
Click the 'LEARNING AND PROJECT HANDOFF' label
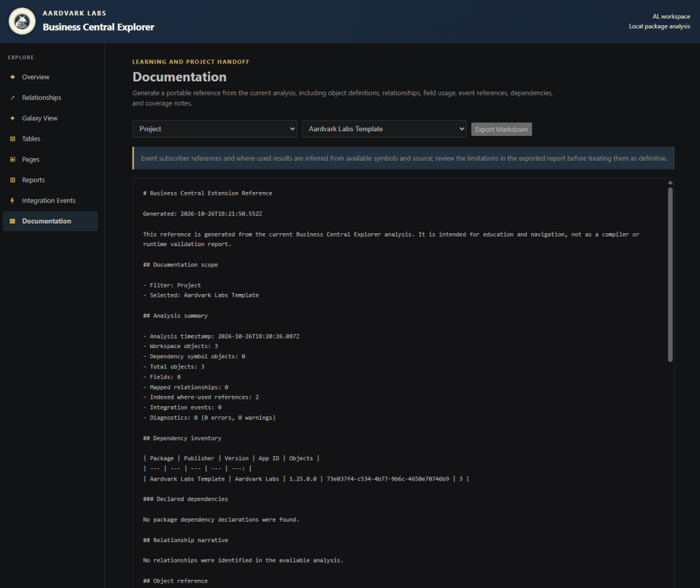191,62
